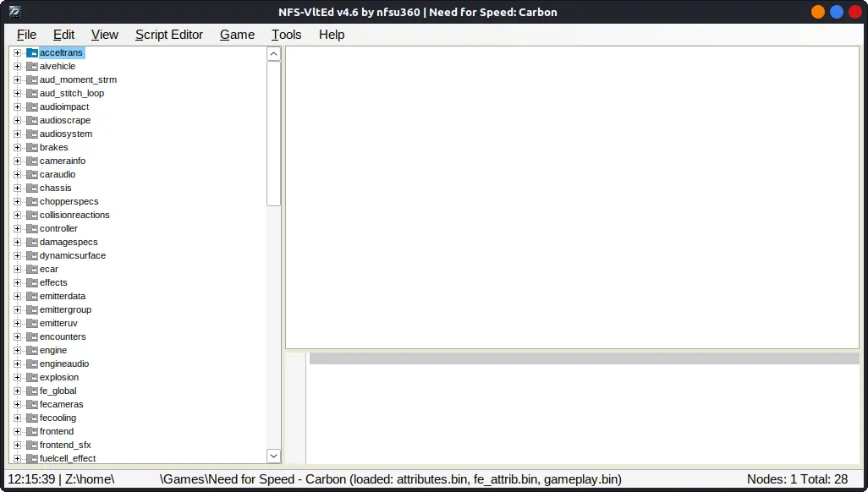868x492 pixels.
Task: Select the acceltrans tree item
Action: (61, 52)
